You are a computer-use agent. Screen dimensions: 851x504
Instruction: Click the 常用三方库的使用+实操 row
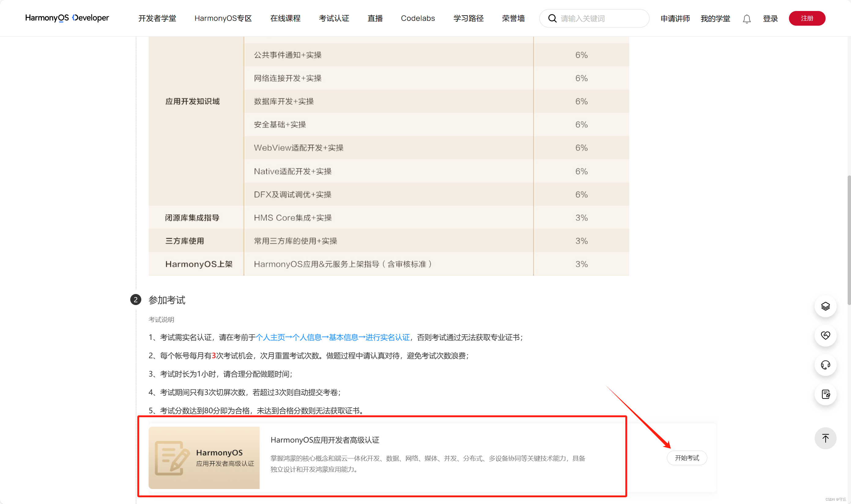pyautogui.click(x=389, y=241)
